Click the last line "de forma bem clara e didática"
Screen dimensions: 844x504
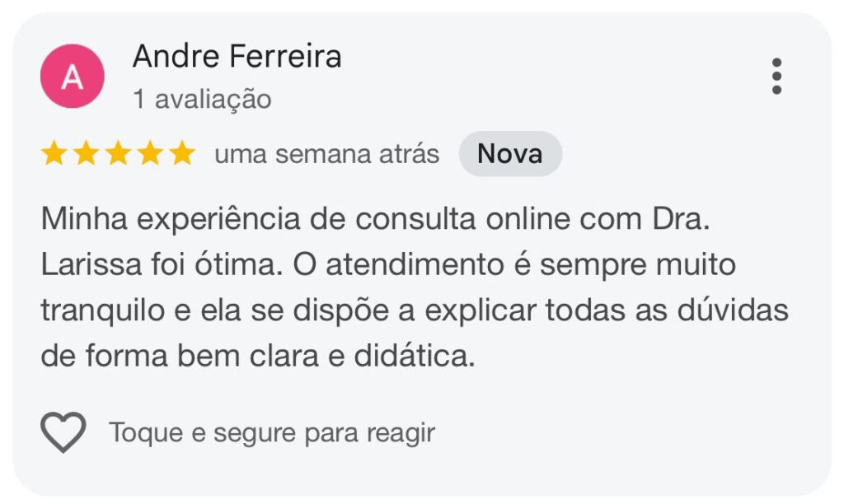pyautogui.click(x=258, y=357)
